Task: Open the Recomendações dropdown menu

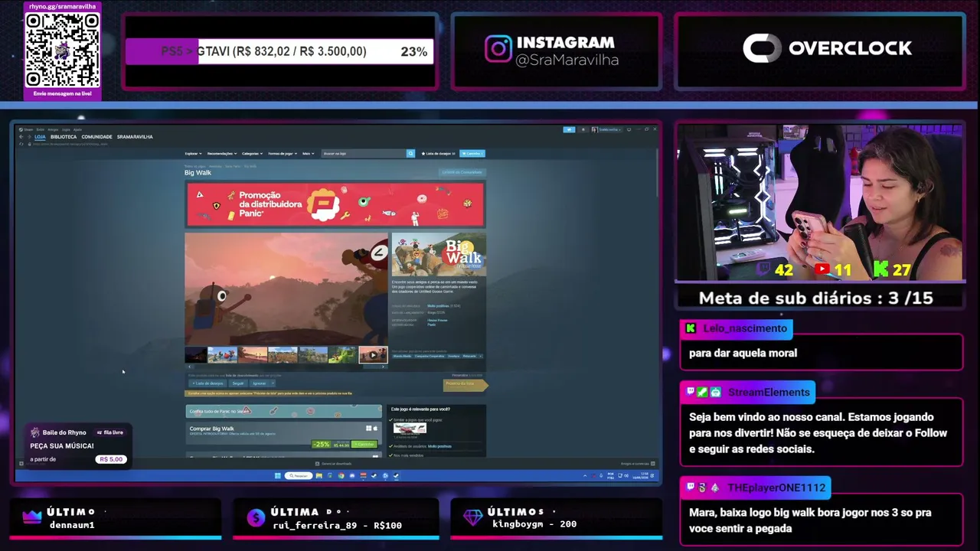Action: tap(222, 154)
